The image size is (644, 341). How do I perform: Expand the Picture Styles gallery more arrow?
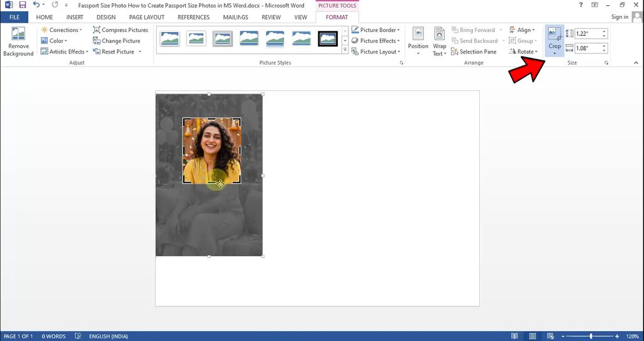(x=345, y=50)
